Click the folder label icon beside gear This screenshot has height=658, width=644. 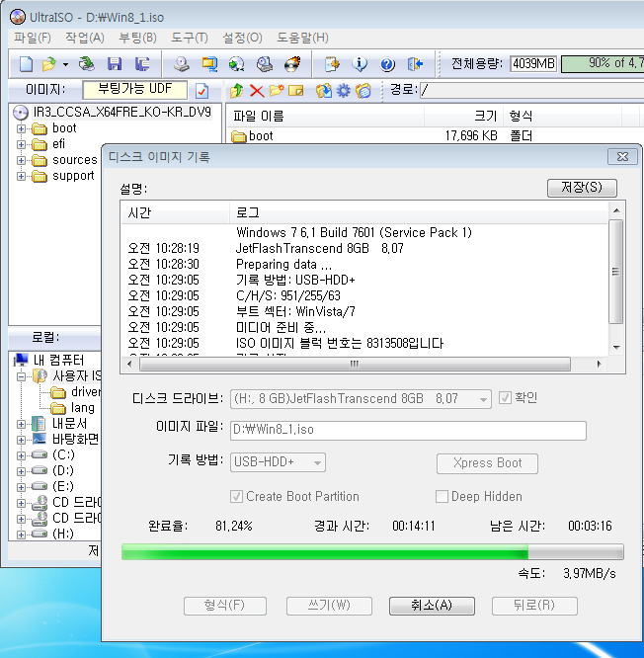point(363,90)
